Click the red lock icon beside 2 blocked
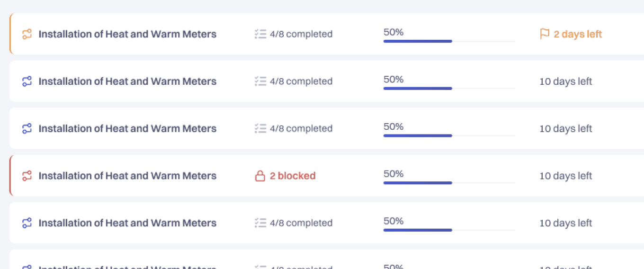644x269 pixels. [260, 176]
